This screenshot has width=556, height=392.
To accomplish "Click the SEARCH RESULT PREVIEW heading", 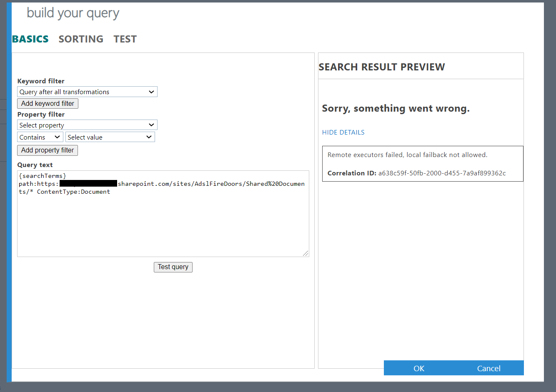I will click(382, 67).
